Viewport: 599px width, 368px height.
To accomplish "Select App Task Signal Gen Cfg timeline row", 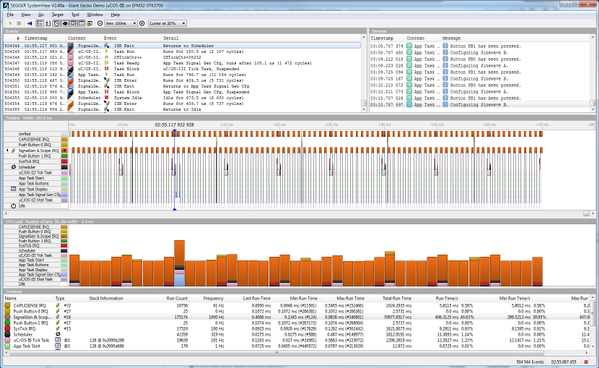I will tap(36, 195).
